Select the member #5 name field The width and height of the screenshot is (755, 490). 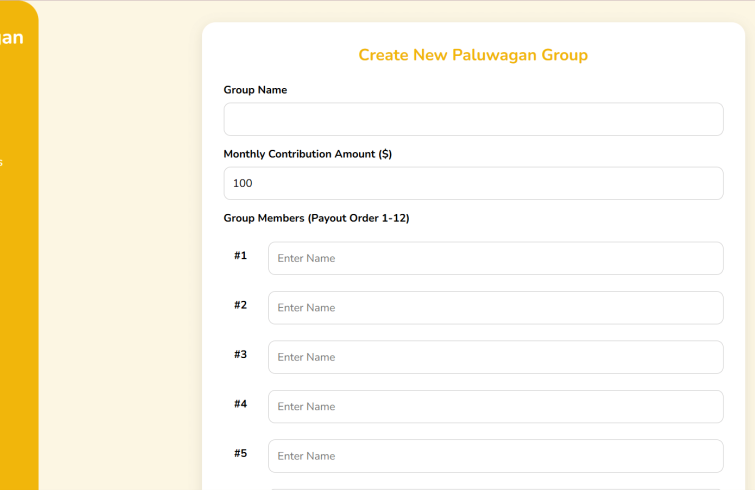[x=495, y=456]
